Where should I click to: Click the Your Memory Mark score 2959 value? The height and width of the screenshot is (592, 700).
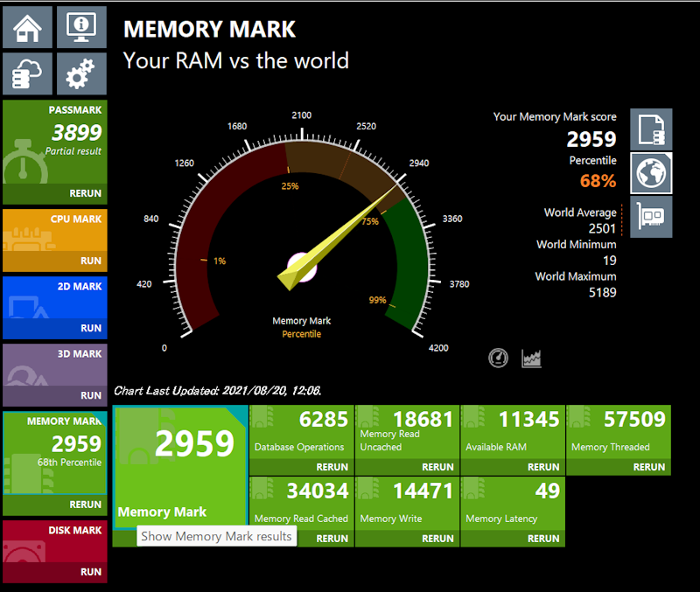click(591, 139)
